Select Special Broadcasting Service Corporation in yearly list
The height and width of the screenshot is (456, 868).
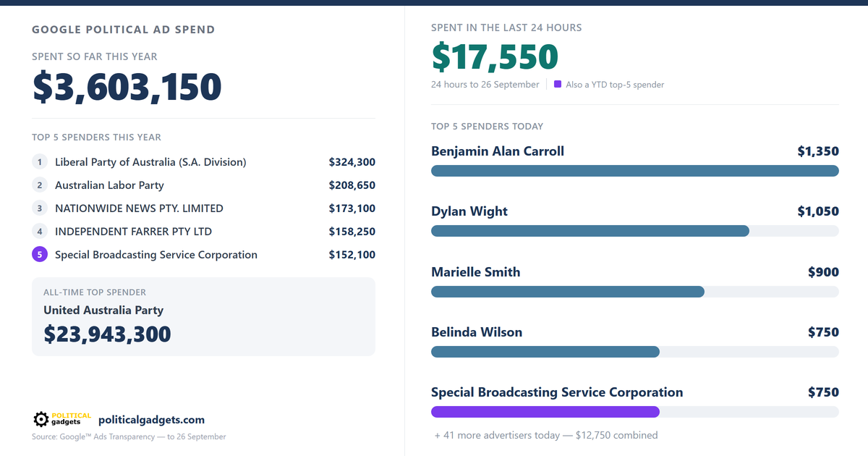tap(156, 255)
